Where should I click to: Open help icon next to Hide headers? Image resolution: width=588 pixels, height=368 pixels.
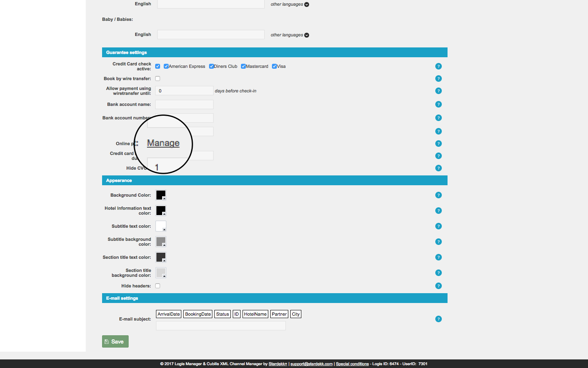[438, 286]
